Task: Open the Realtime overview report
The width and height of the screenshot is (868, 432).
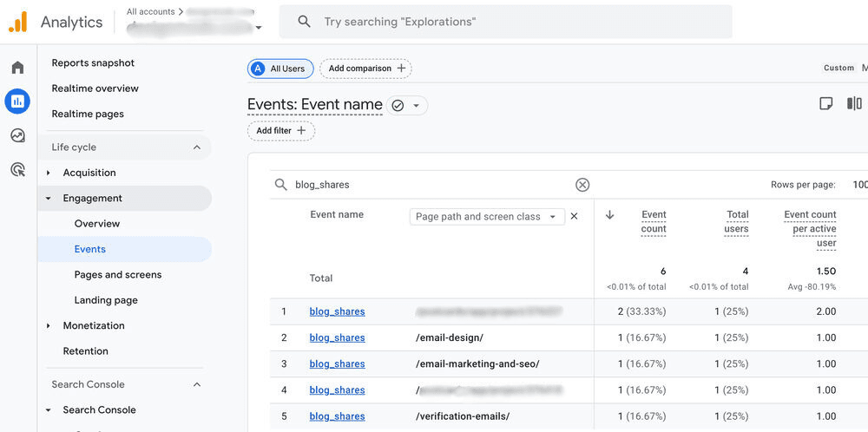Action: [x=95, y=88]
